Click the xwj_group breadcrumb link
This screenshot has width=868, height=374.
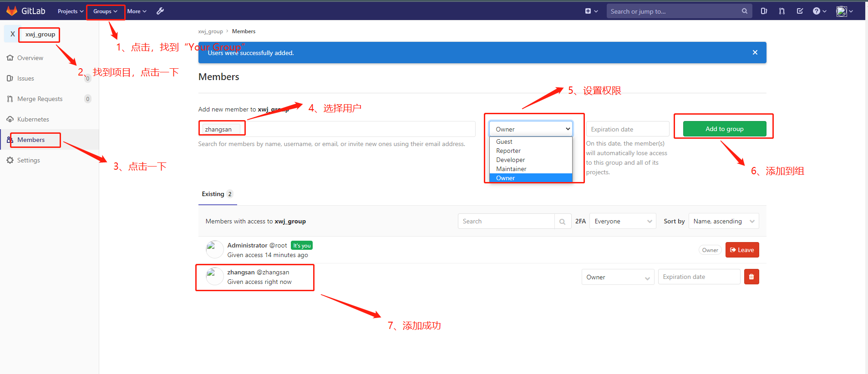210,31
